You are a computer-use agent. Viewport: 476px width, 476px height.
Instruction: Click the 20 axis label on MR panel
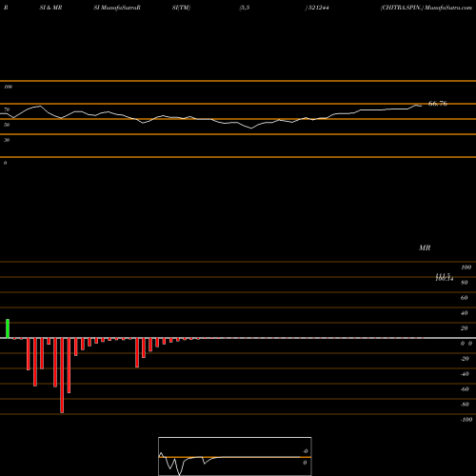465,328
